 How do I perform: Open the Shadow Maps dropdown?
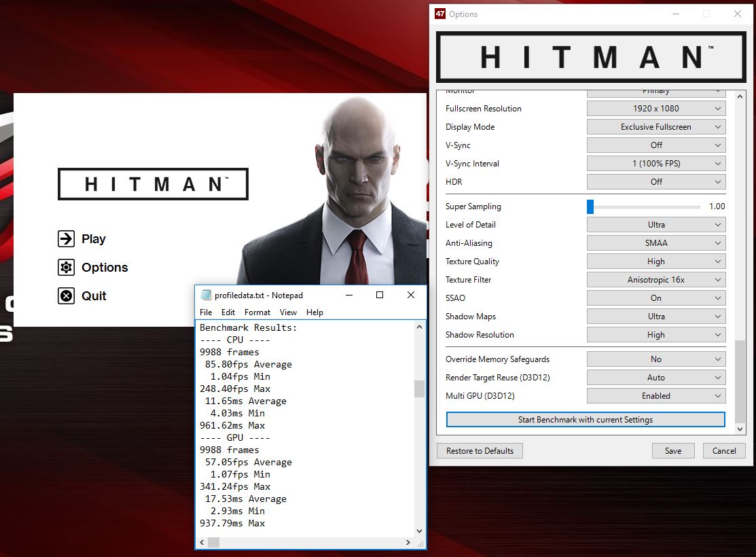655,317
